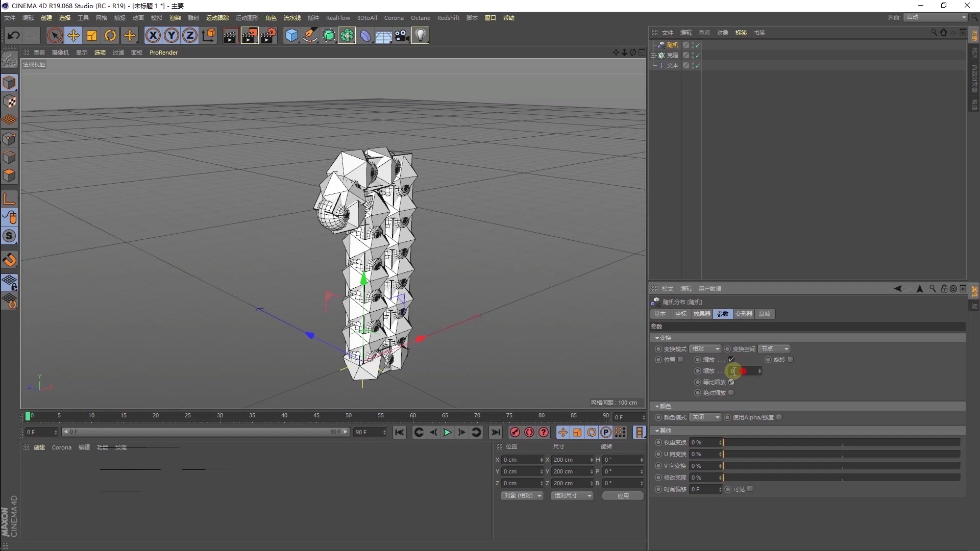Select the Move tool in the toolbar
980x551 pixels.
pos(73,35)
